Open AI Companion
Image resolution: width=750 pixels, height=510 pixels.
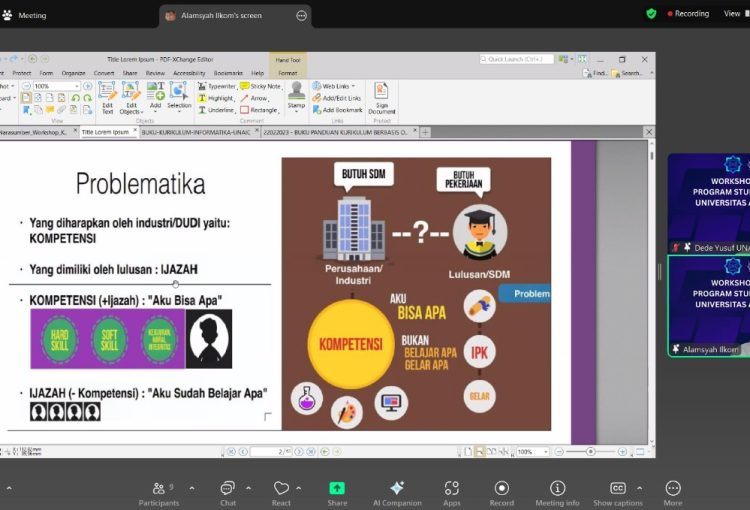[x=397, y=490]
